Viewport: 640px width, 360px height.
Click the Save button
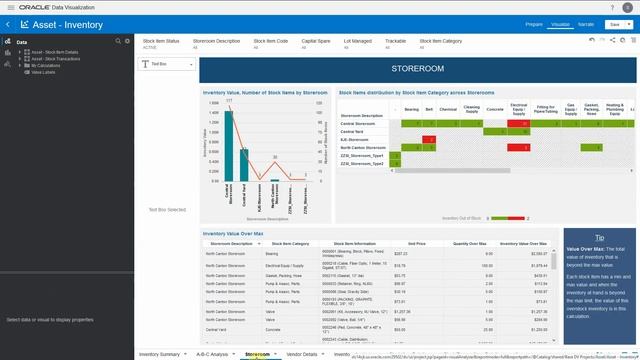point(615,24)
